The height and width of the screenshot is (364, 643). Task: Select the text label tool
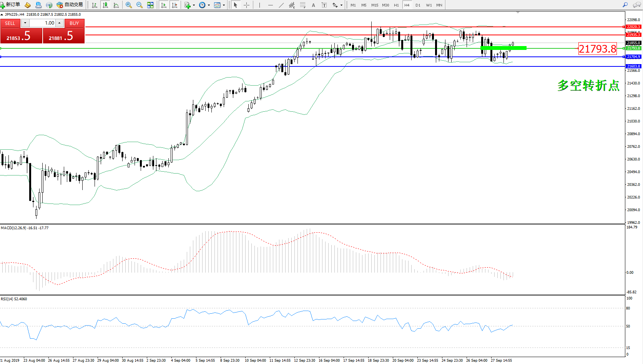click(313, 5)
